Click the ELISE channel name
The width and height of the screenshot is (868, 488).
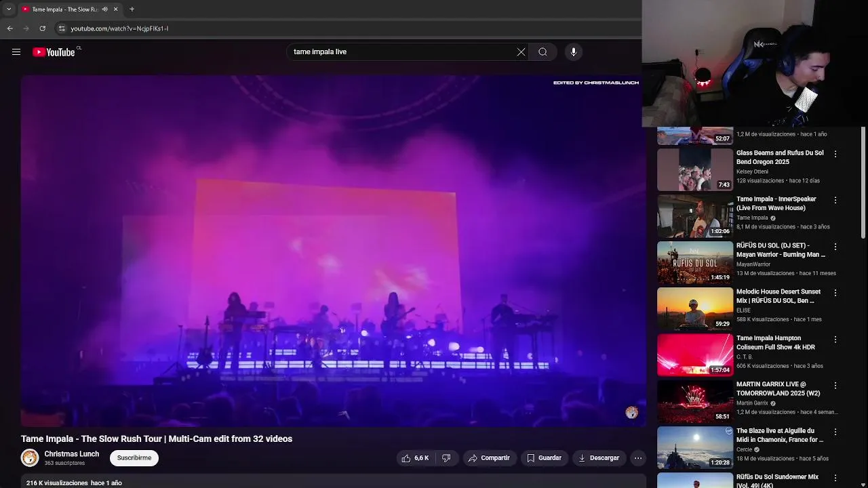743,310
